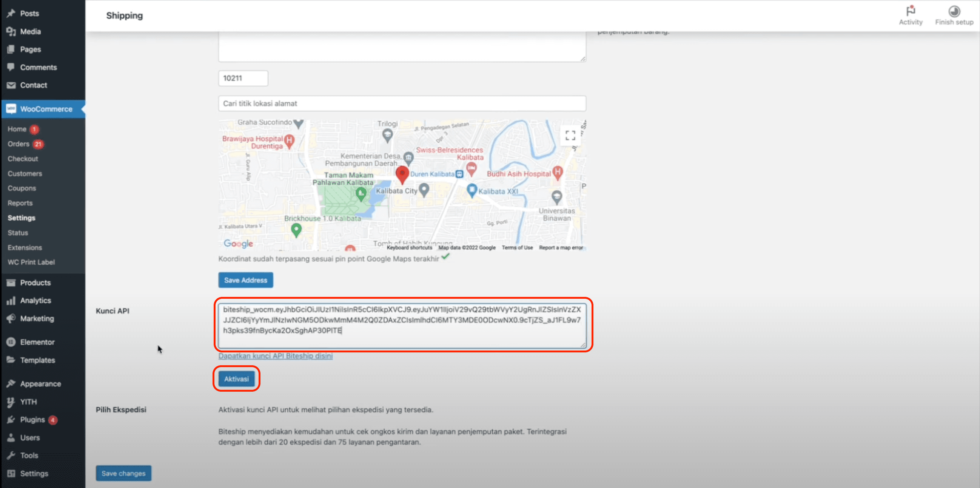
Task: Open WooCommerce Coupons submenu item
Action: [22, 188]
